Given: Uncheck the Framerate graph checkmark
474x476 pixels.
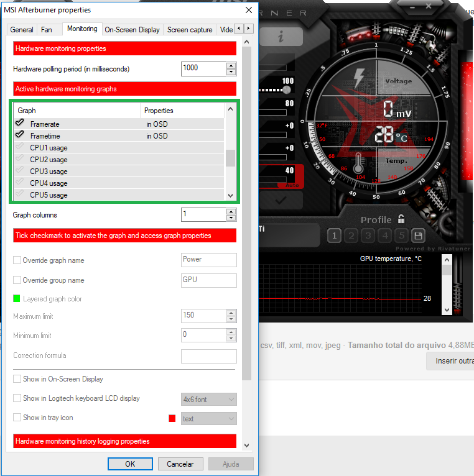Looking at the screenshot, I should click(19, 124).
